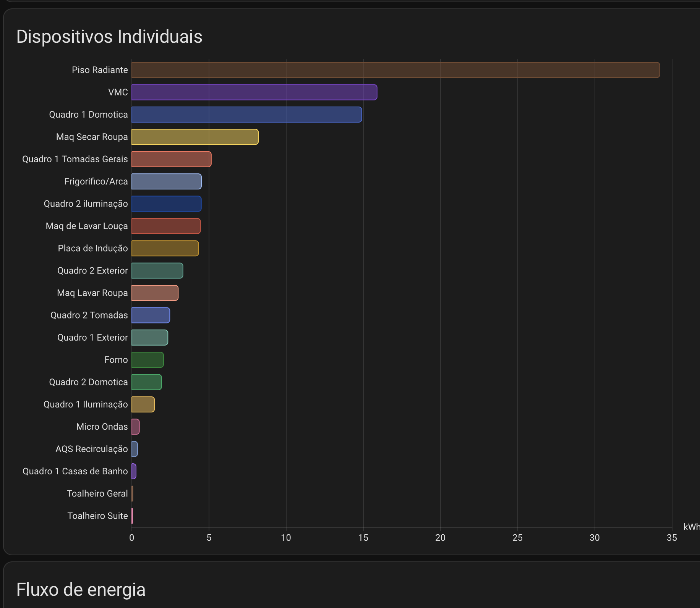Click the Quadro 2 iluminação bar
700x608 pixels.
166,204
